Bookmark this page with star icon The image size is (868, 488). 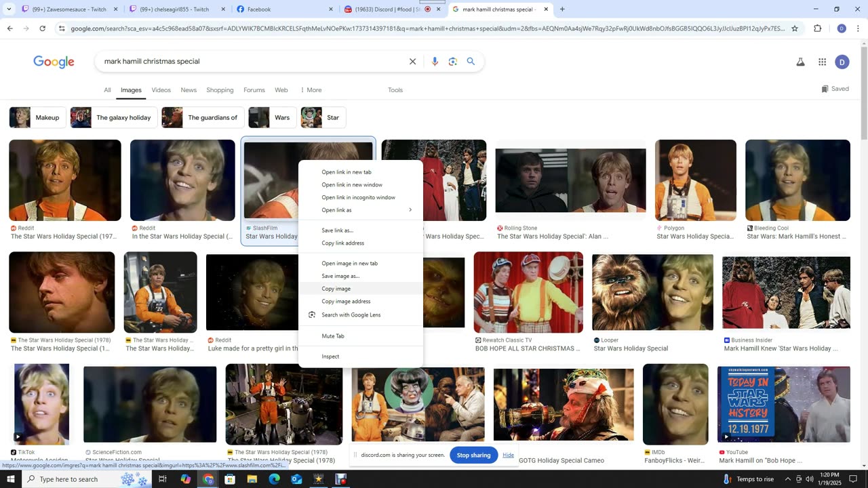point(795,28)
